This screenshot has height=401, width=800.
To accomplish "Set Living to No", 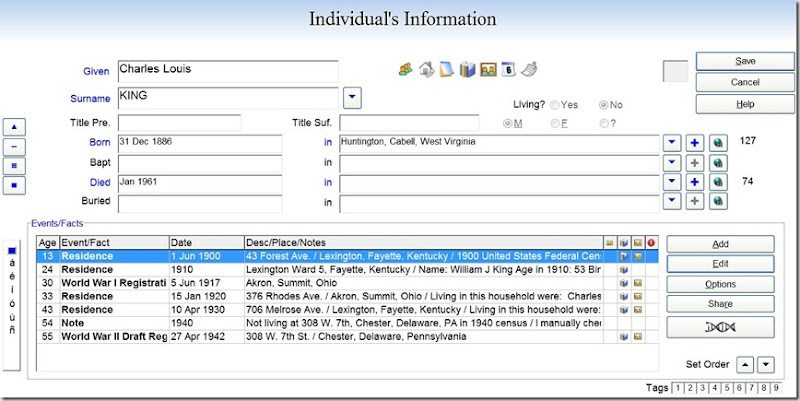I will 604,105.
